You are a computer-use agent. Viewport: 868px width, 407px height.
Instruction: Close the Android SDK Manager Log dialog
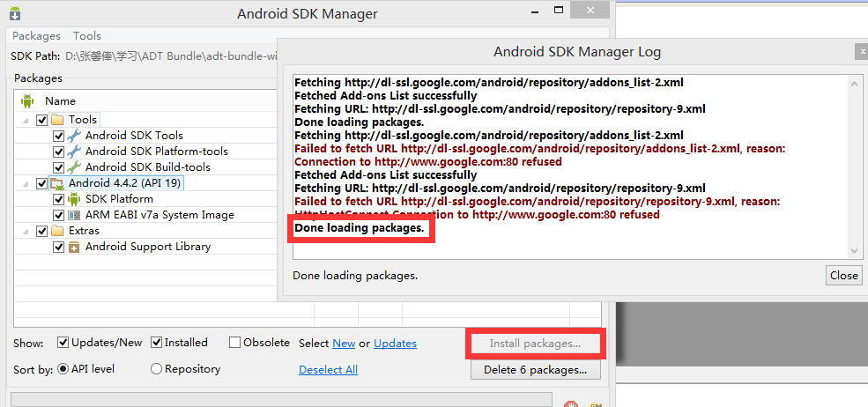coord(861,52)
